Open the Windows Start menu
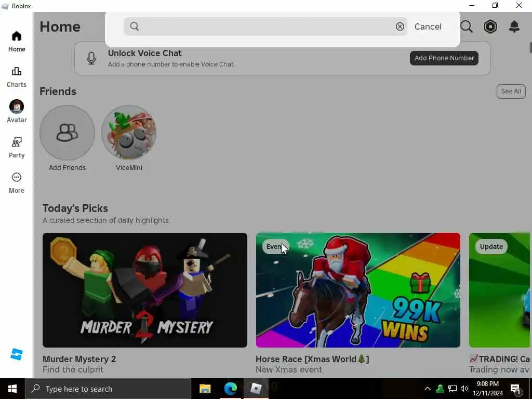Viewport: 532px width, 399px height. (12, 389)
